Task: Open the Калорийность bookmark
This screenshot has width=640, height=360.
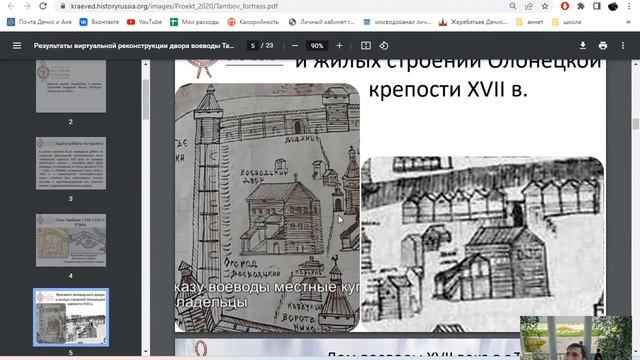Action: 253,22
